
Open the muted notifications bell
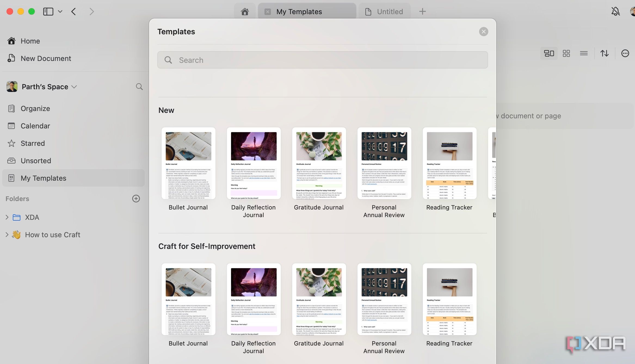615,11
